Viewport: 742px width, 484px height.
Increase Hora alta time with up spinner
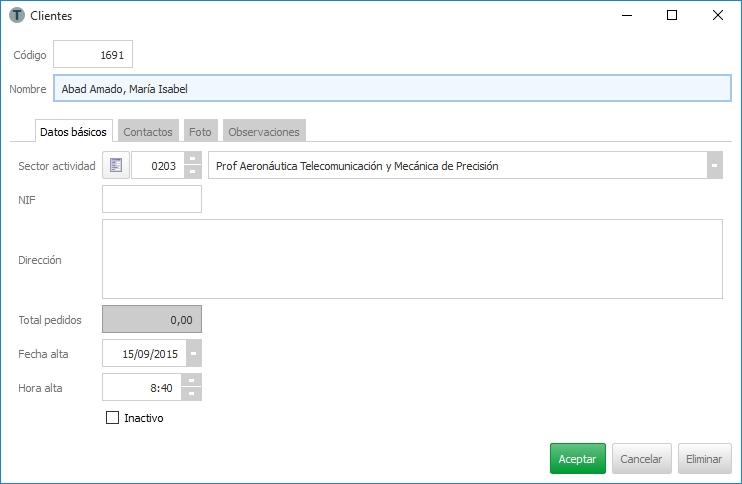[x=193, y=381]
